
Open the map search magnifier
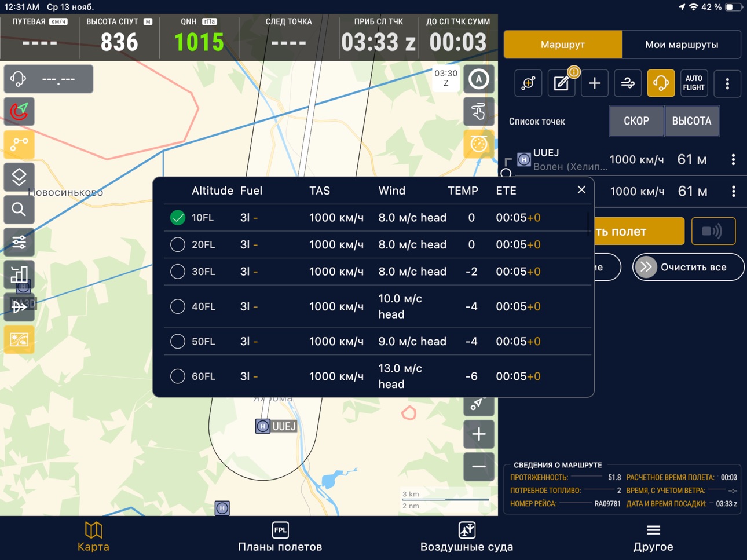19,209
